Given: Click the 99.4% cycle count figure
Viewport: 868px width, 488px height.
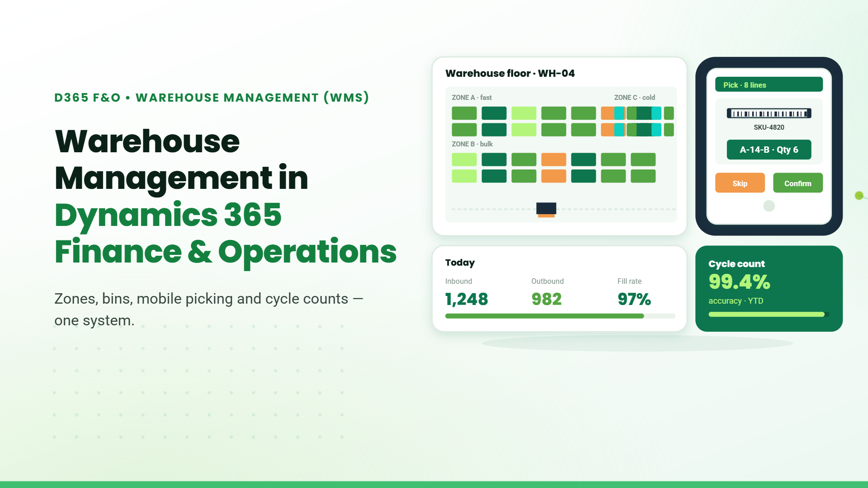Looking at the screenshot, I should pyautogui.click(x=739, y=282).
